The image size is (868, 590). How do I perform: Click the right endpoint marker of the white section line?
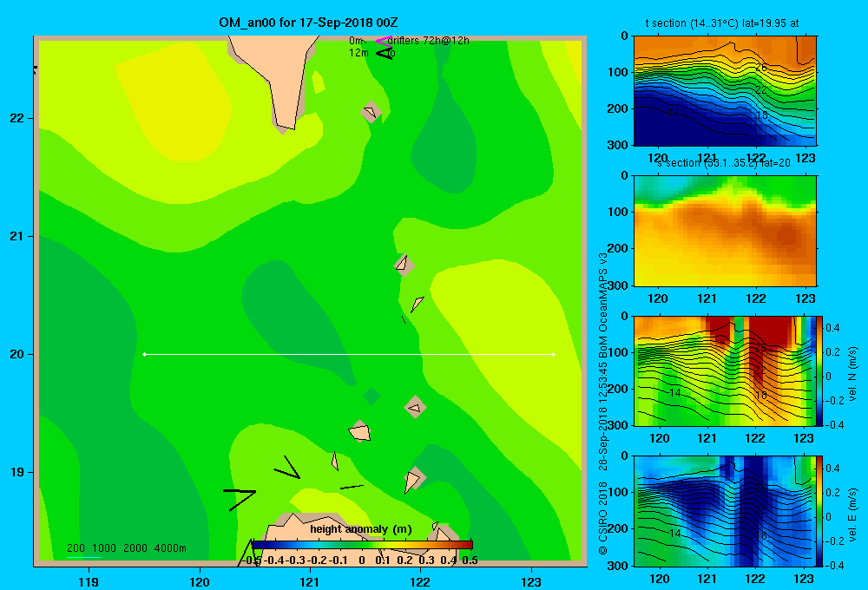point(554,354)
